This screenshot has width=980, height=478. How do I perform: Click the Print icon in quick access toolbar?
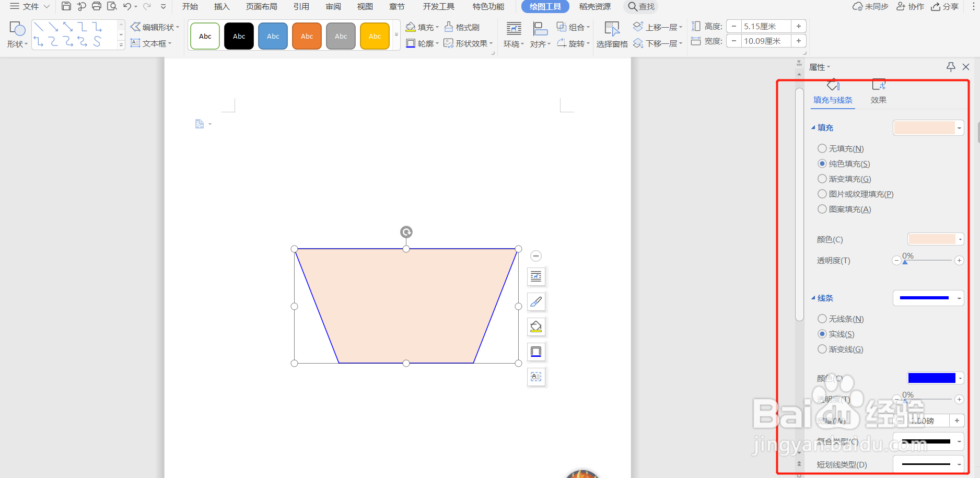(97, 6)
